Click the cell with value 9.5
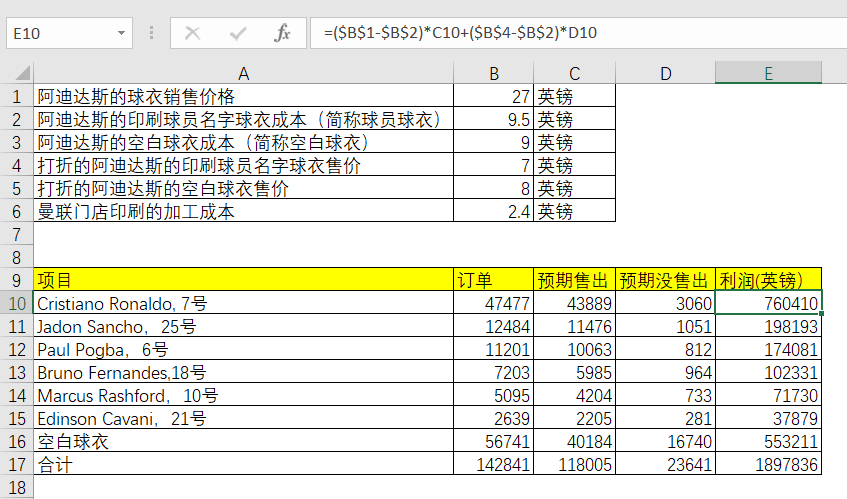Viewport: 847px width, 499px height. point(493,119)
